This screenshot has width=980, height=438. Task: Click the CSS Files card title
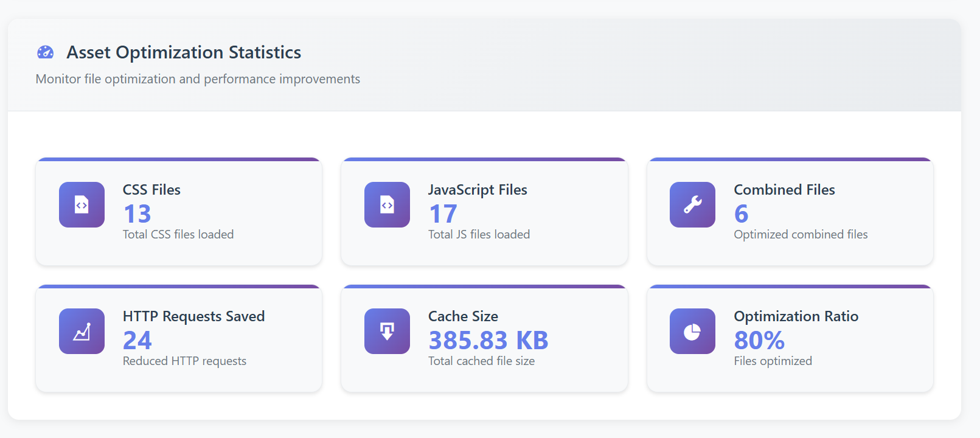(151, 190)
